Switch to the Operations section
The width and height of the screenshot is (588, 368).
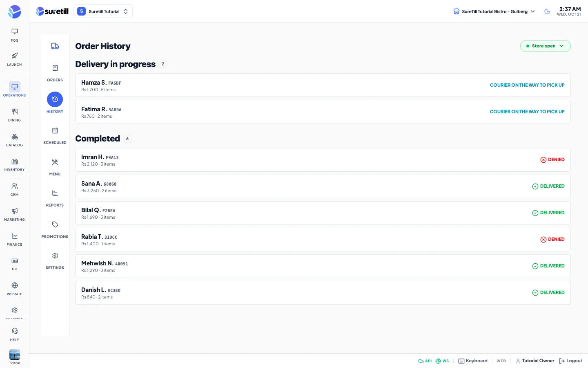(14, 90)
